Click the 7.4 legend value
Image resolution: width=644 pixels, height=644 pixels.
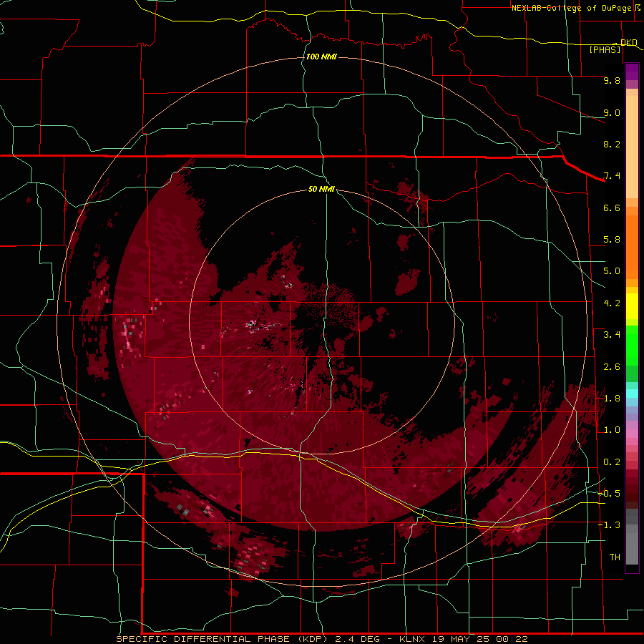click(x=612, y=176)
